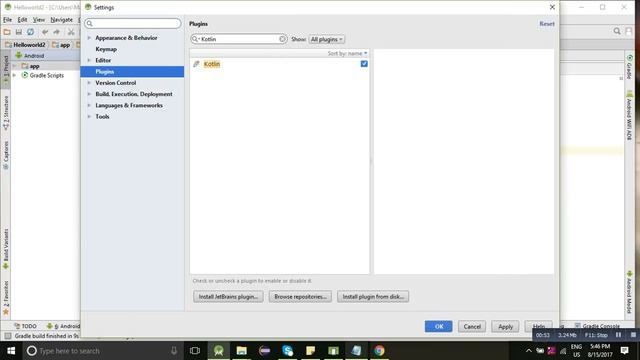Screen dimensions: 640x360
Task: Open Build Variants side tab
Action: 6,249
